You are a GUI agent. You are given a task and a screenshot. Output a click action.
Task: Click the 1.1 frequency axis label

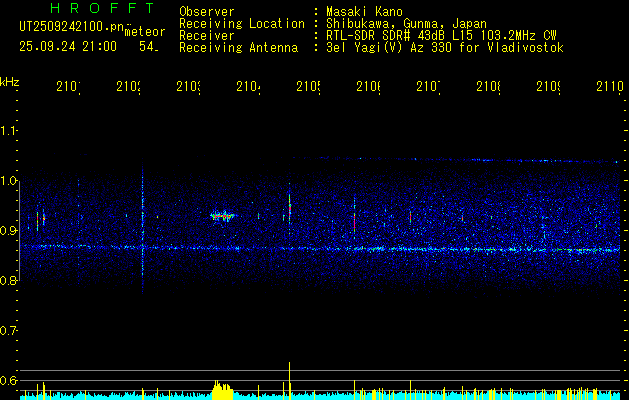9,131
